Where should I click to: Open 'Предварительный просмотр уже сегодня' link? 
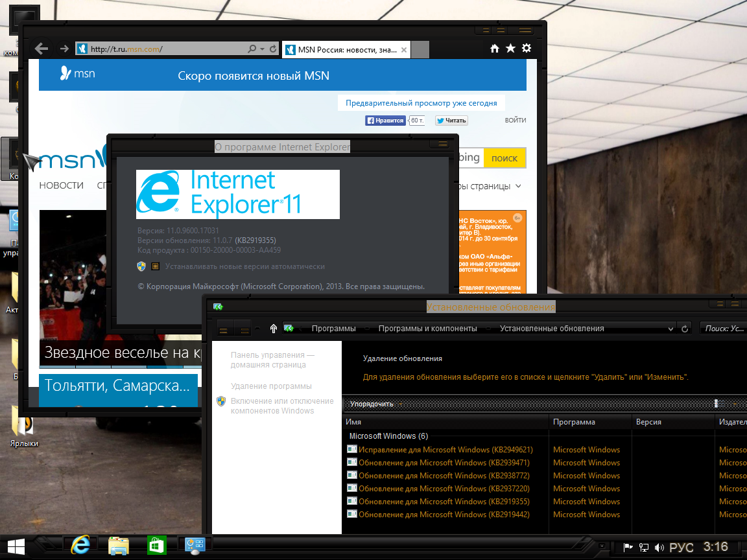click(421, 103)
